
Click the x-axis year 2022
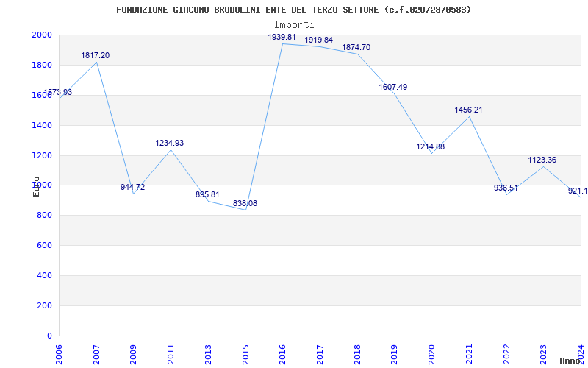506,355
